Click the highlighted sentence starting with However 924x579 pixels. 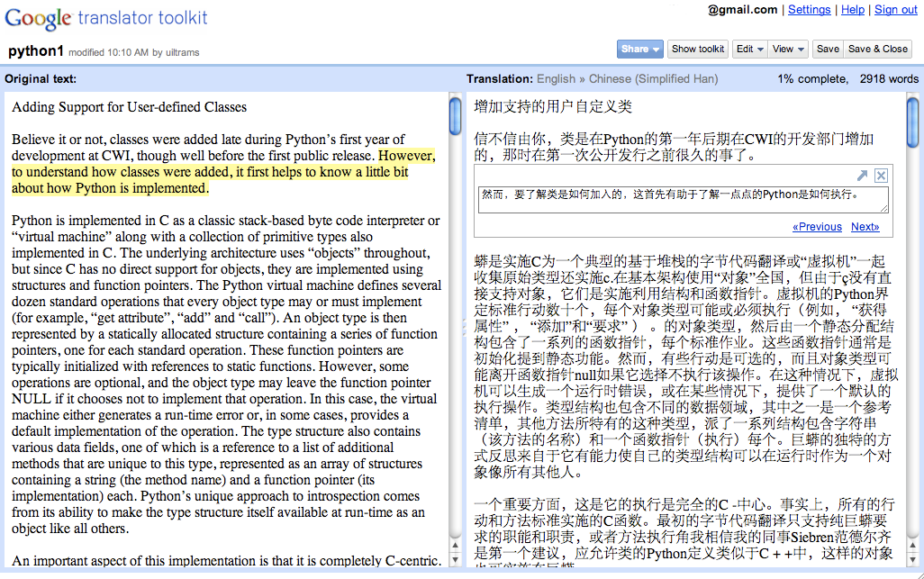pos(223,172)
